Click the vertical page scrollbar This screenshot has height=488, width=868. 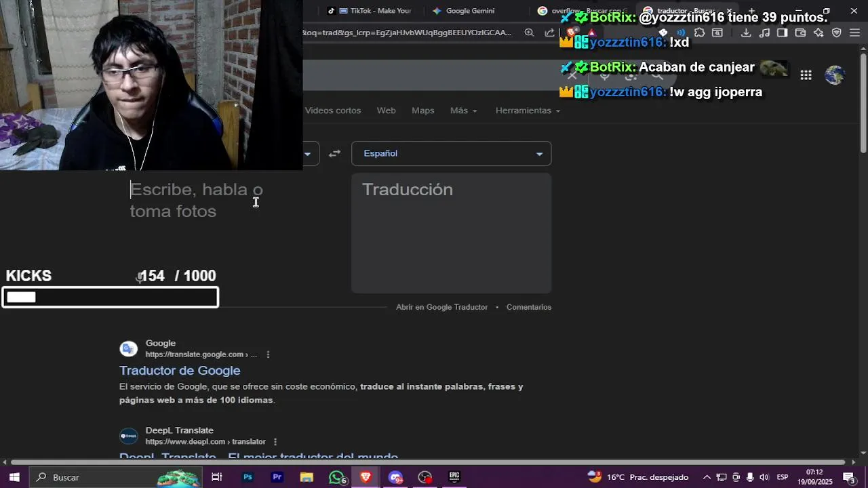tap(863, 102)
